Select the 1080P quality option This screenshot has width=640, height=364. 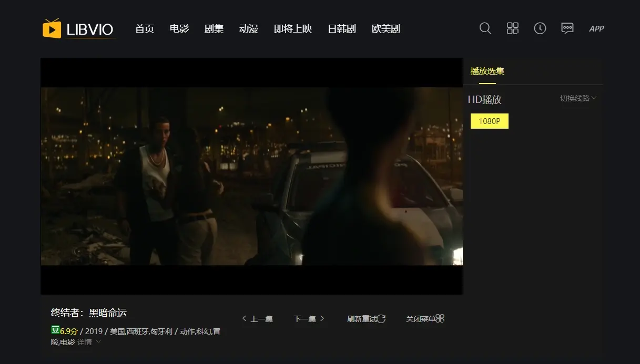point(489,121)
